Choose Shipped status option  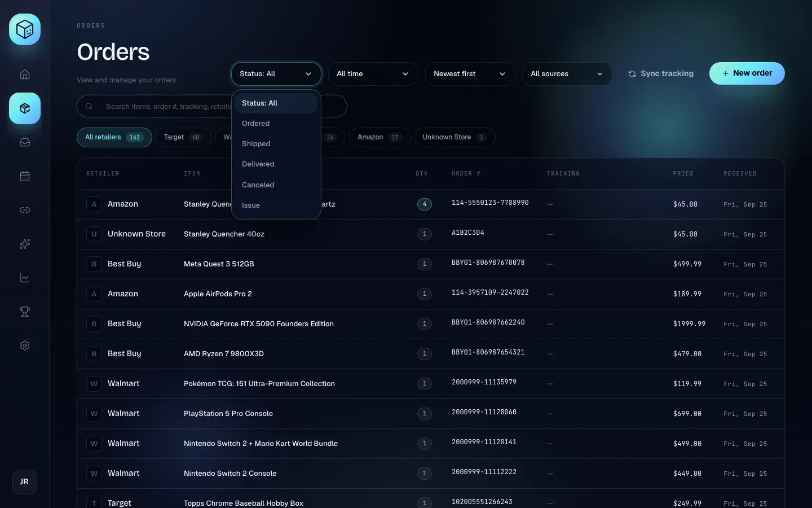pyautogui.click(x=276, y=144)
